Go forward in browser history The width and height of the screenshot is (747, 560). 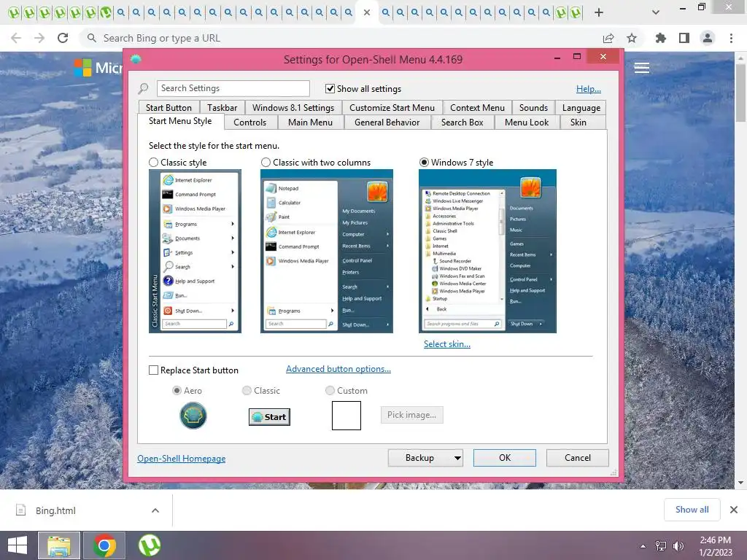coord(39,38)
